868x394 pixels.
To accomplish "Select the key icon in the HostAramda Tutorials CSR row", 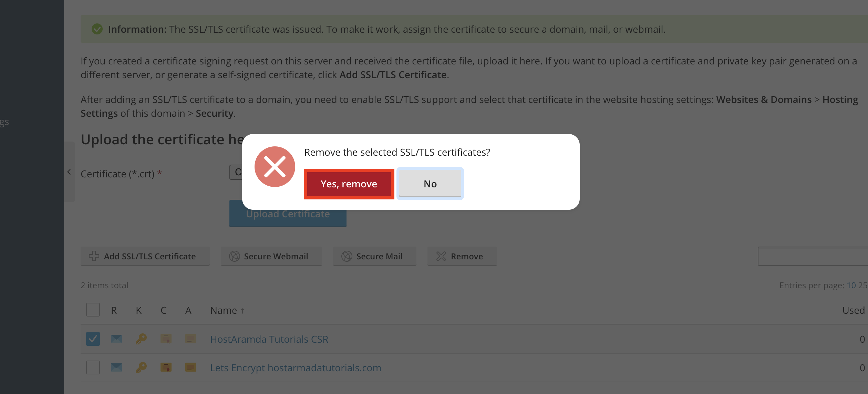I will (x=141, y=339).
